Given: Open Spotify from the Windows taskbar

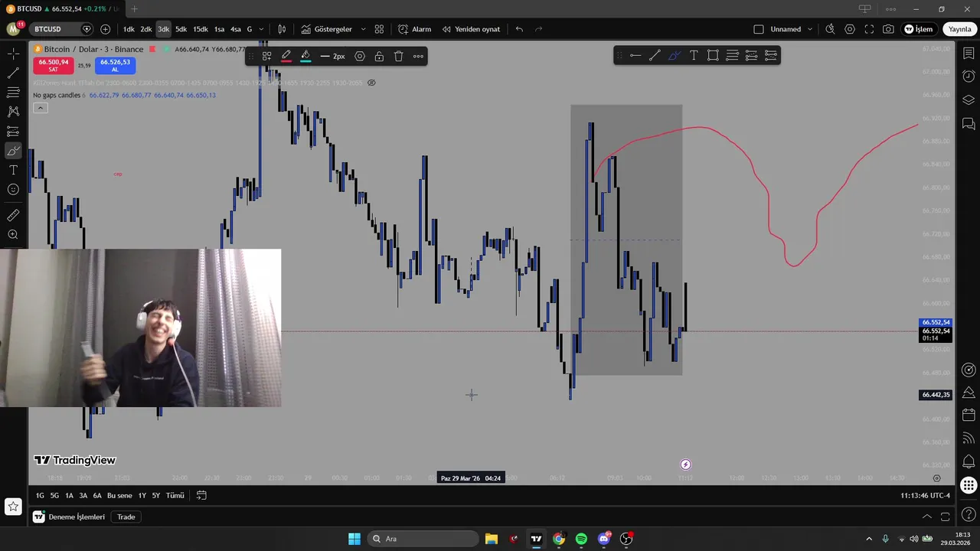Looking at the screenshot, I should click(x=581, y=539).
